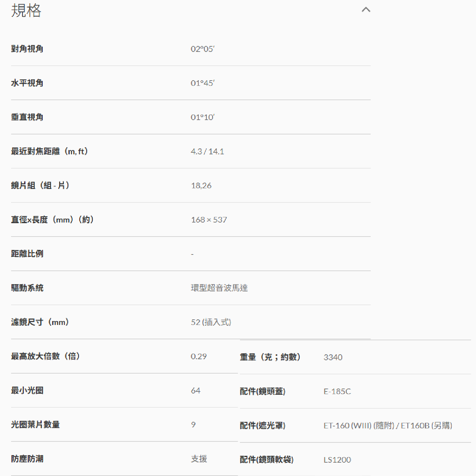This screenshot has height=476, width=476.
Task: Click the 光圈葉片數量 label
Action: 35,425
